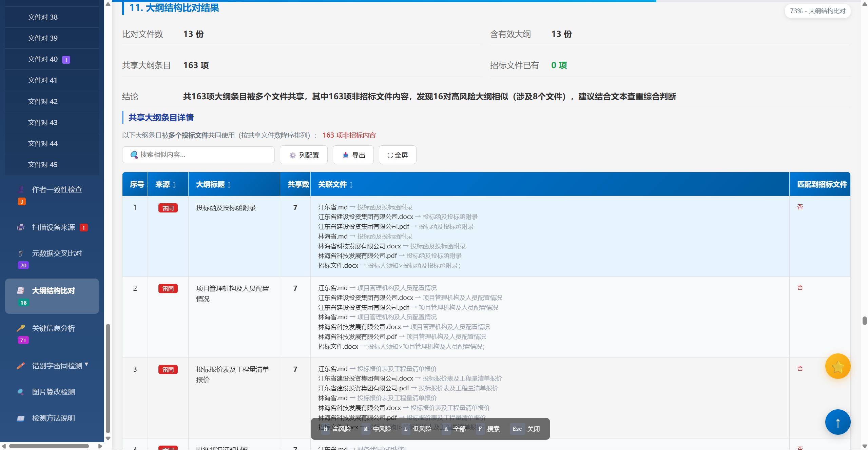Click the 列配置 button
Viewport: 868px width, 450px height.
304,155
